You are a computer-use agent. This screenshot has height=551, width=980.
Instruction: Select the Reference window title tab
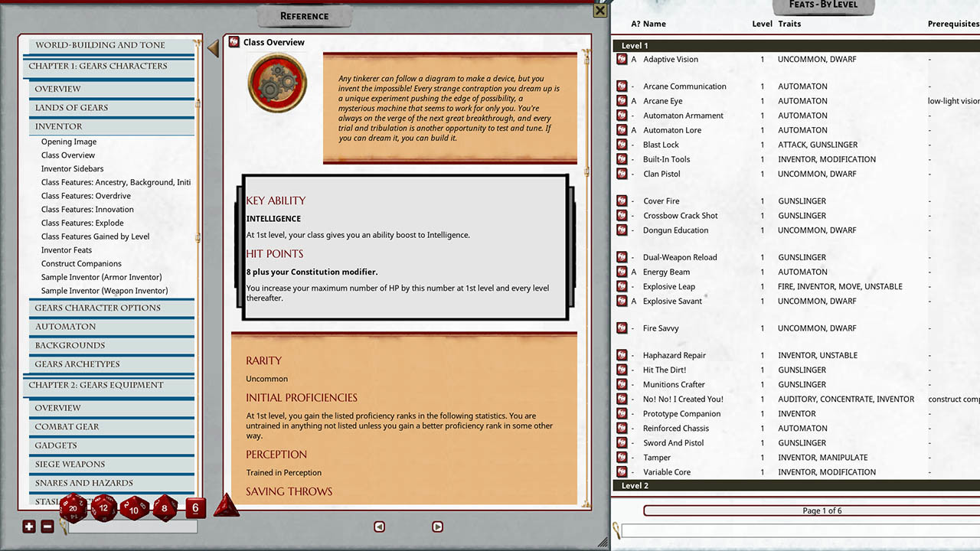pos(304,15)
